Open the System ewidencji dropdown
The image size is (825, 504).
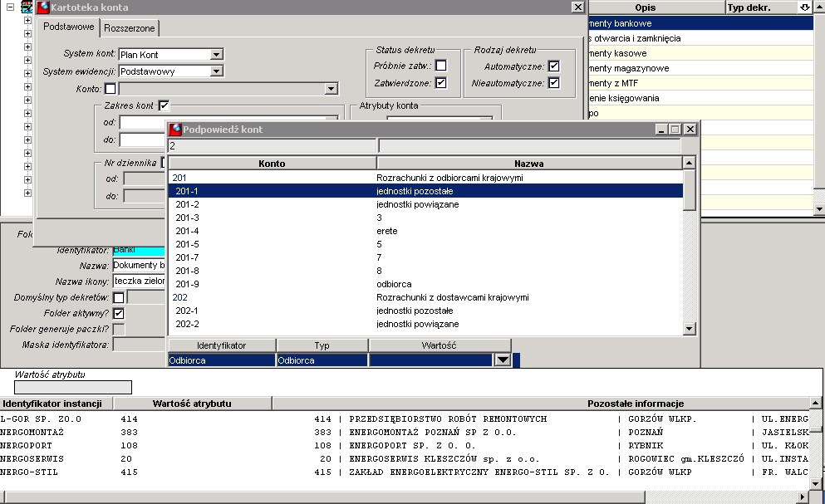tap(216, 71)
